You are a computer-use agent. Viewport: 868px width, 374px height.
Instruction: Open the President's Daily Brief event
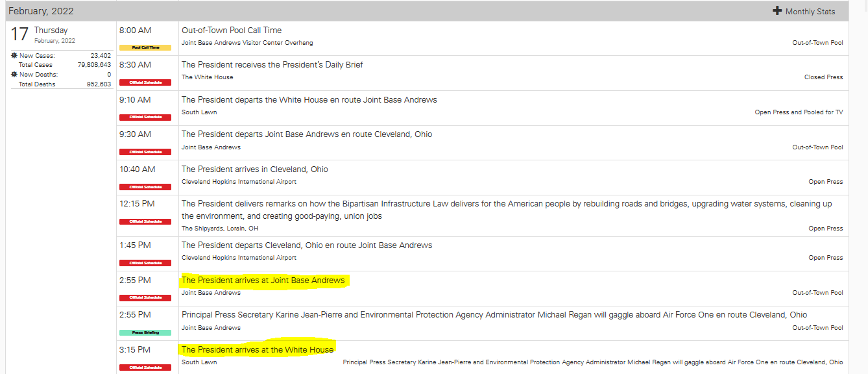(x=272, y=65)
